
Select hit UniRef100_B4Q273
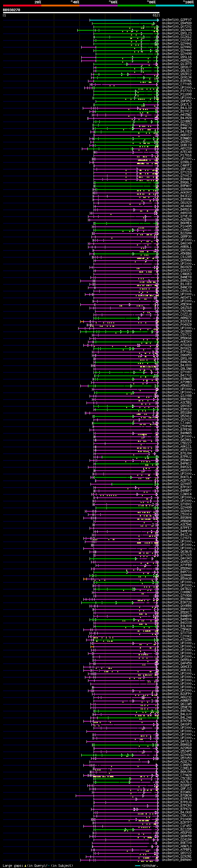tap(176, 125)
